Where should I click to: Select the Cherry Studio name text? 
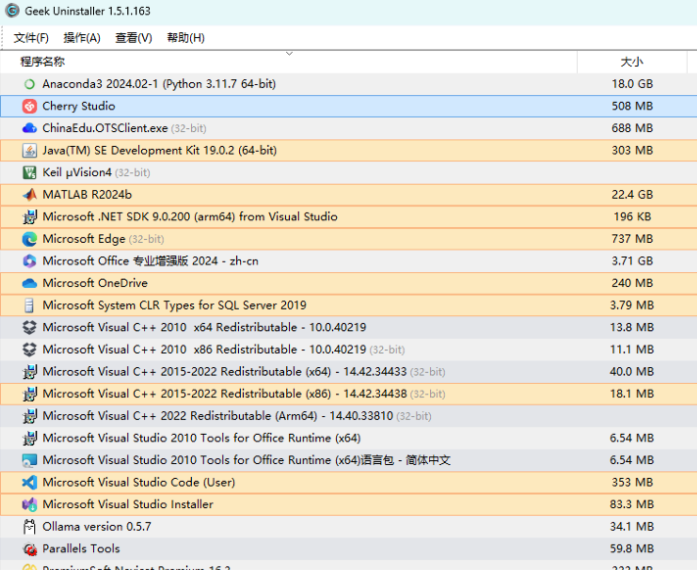(79, 106)
